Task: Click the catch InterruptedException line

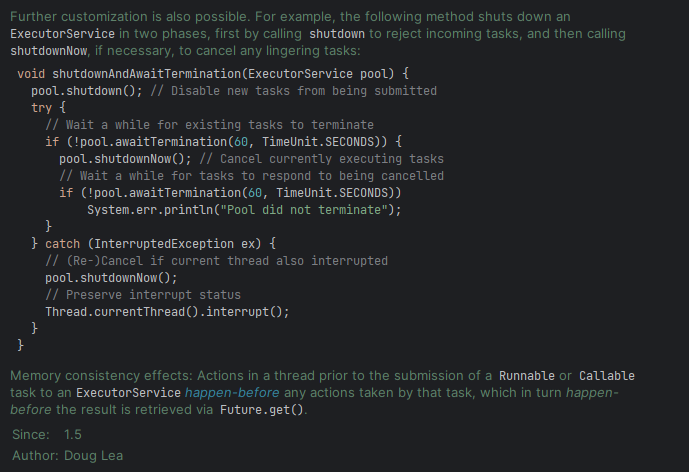Action: pyautogui.click(x=160, y=243)
